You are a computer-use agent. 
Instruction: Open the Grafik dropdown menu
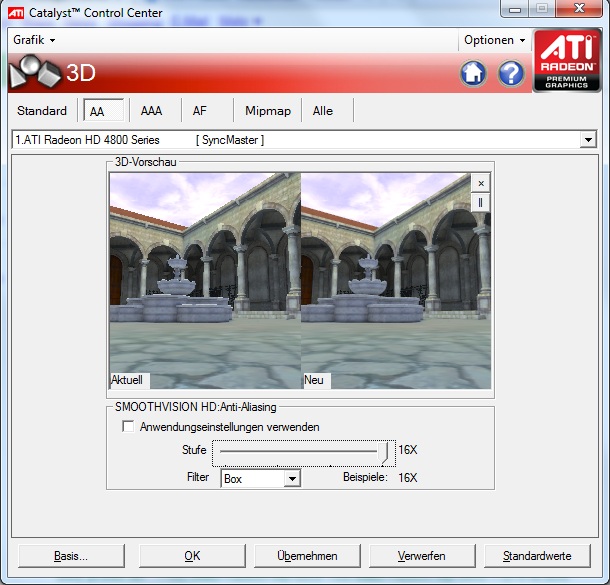pyautogui.click(x=34, y=40)
